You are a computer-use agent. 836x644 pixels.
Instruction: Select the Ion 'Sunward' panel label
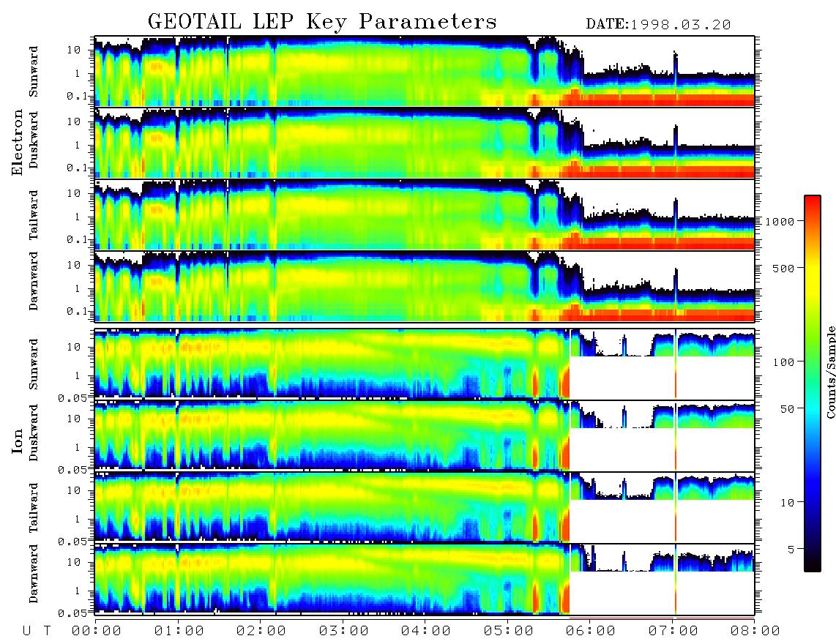34,364
